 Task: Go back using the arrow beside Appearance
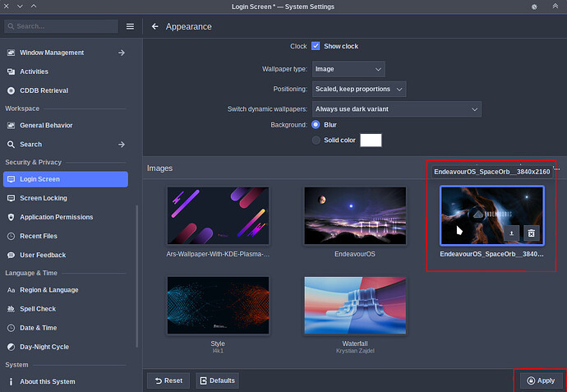[x=154, y=26]
